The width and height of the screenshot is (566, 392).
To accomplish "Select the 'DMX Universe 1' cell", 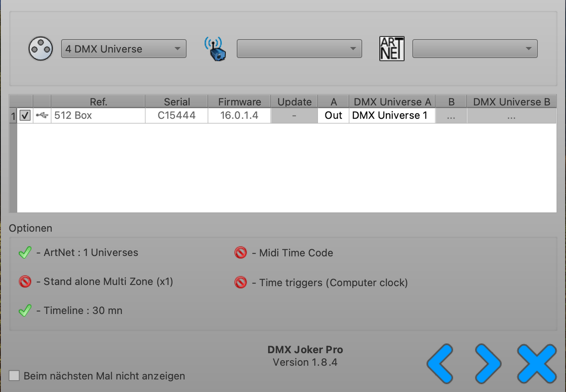I will click(392, 115).
